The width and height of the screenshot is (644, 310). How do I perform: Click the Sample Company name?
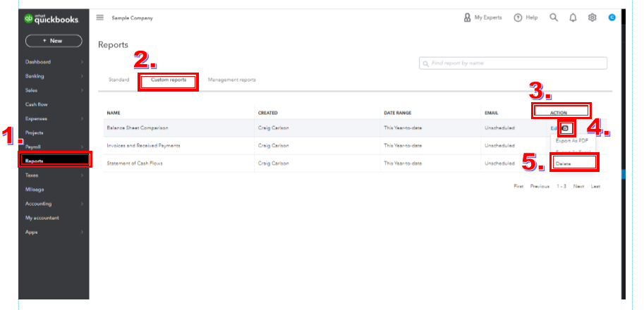click(132, 18)
